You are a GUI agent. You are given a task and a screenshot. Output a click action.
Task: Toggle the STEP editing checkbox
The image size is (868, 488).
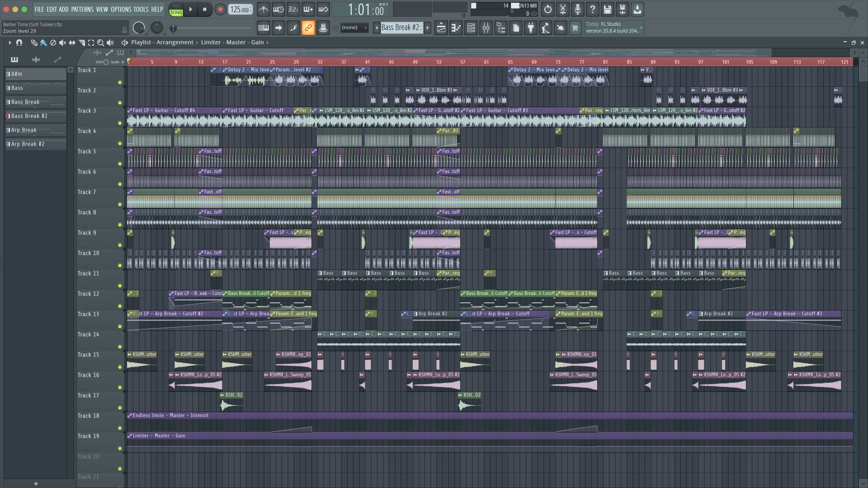click(x=106, y=62)
